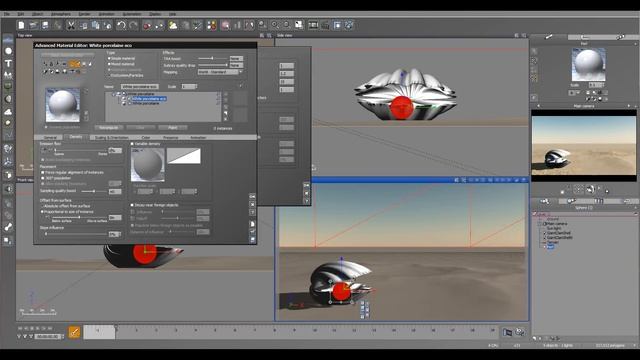
Task: Enable Decay near foreign objects checkbox
Action: 132,205
